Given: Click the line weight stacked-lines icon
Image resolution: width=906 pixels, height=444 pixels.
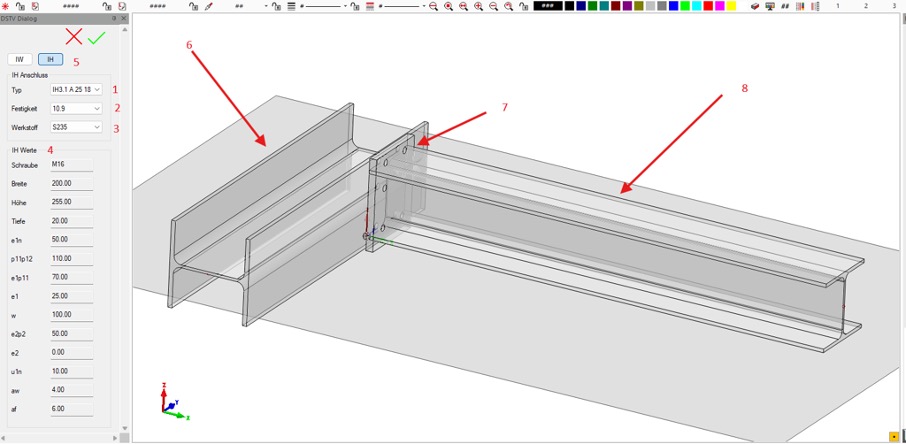Looking at the screenshot, I should (291, 6).
